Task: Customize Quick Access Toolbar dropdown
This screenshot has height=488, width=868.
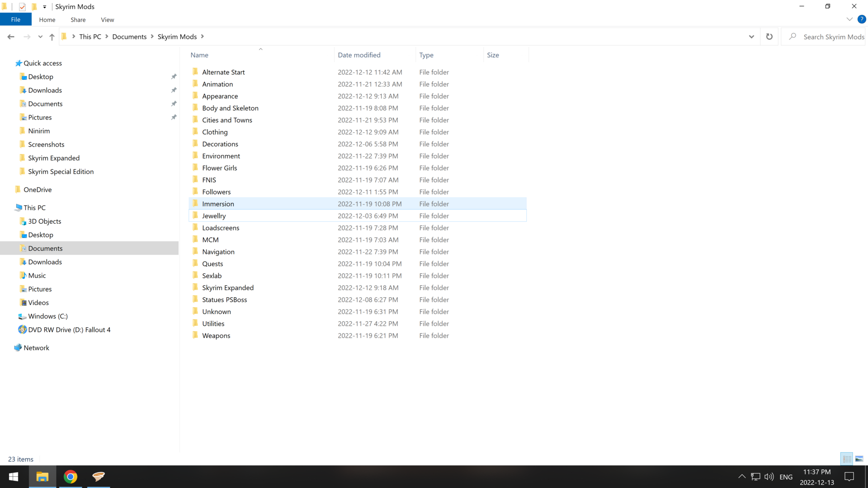Action: tap(45, 7)
